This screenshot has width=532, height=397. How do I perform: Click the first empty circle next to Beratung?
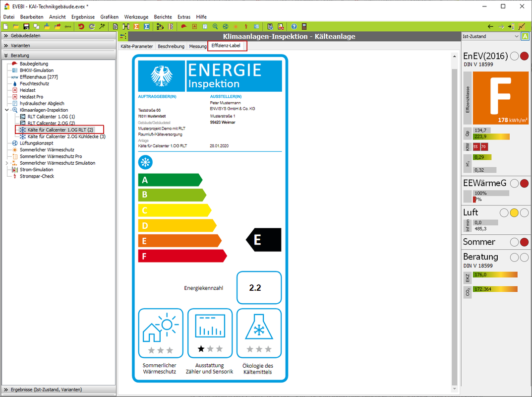point(514,258)
